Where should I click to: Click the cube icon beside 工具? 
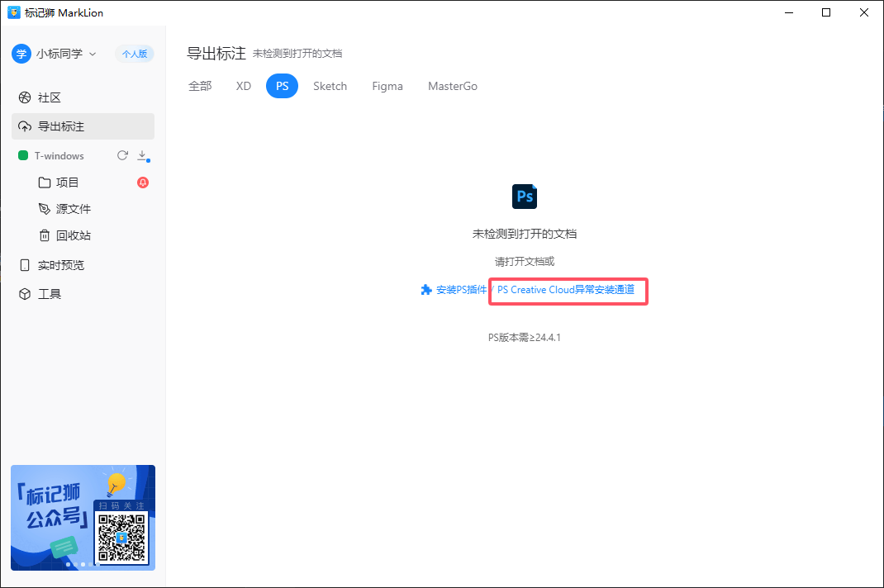pos(25,294)
